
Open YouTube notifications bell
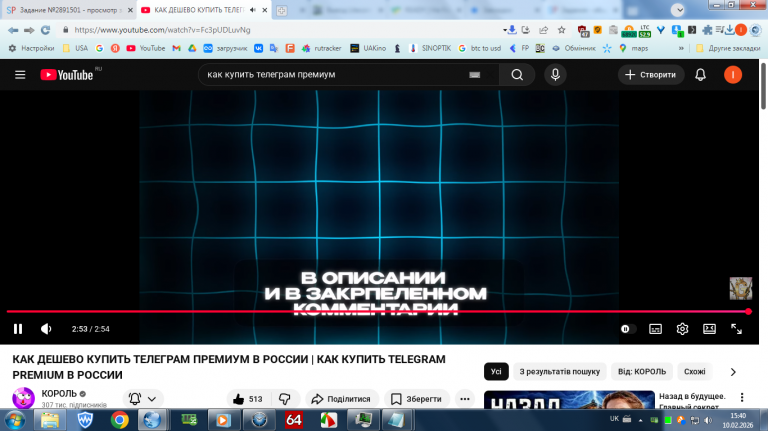click(700, 75)
